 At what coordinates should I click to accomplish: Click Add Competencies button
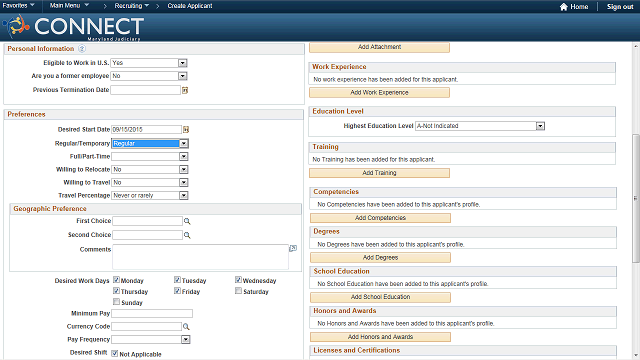coord(380,218)
